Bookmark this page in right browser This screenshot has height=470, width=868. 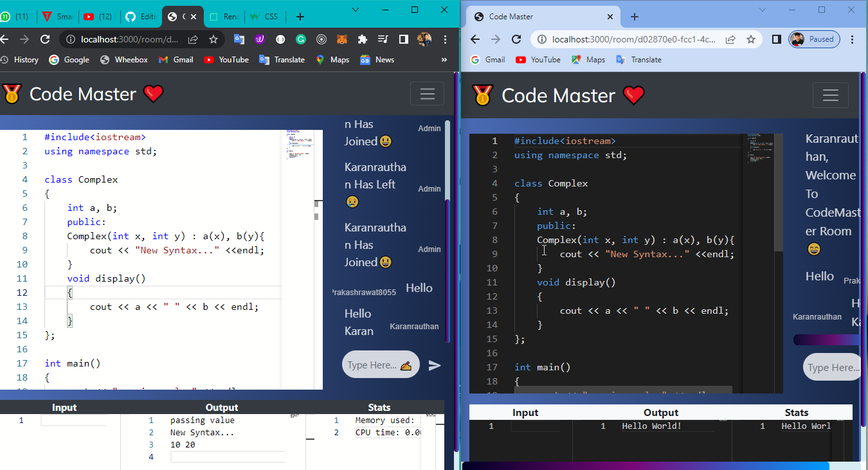click(750, 39)
